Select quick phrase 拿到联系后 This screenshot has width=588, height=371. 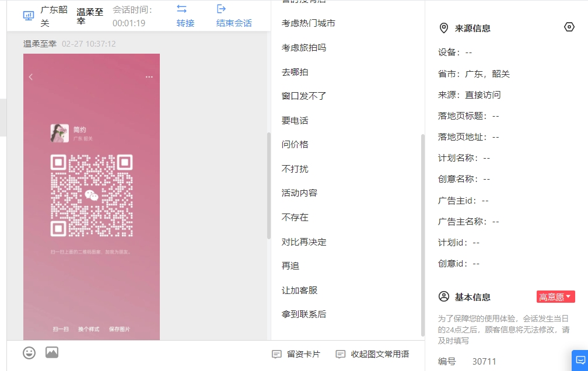tap(304, 314)
